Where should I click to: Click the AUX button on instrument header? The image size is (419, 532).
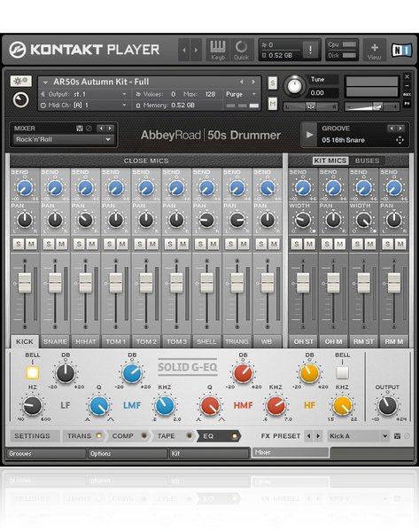[x=407, y=94]
